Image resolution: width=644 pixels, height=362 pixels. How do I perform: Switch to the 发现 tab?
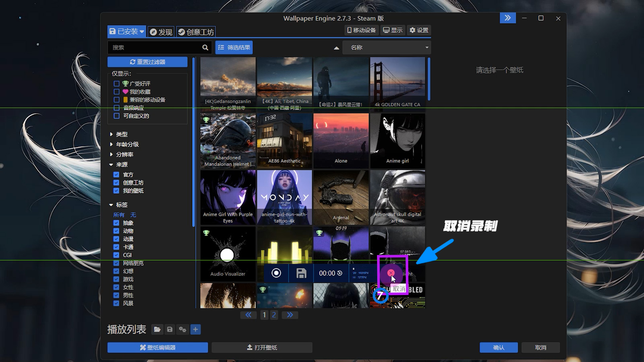click(161, 32)
